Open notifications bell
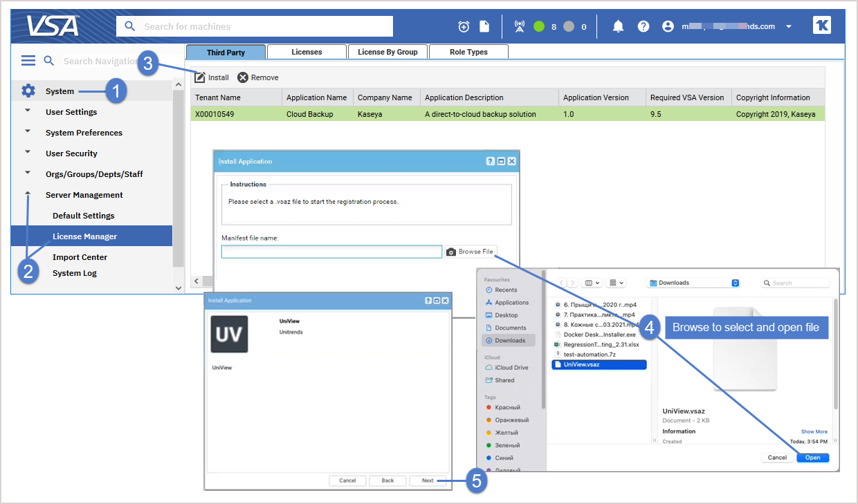 [619, 26]
